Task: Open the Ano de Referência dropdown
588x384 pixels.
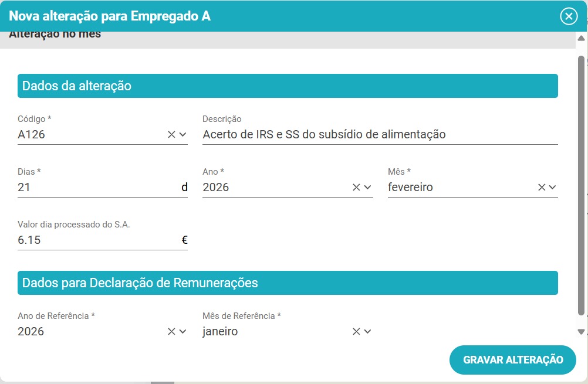Action: coord(183,332)
